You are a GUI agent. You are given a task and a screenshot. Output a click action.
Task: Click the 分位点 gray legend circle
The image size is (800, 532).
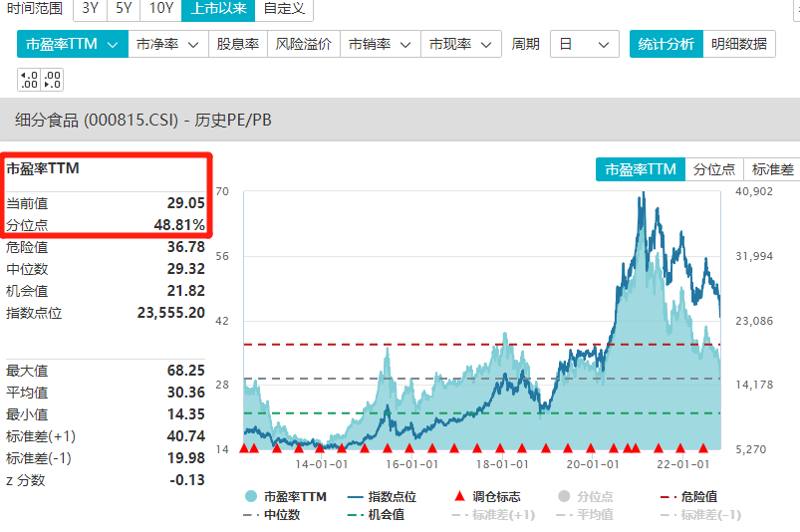[x=564, y=496]
